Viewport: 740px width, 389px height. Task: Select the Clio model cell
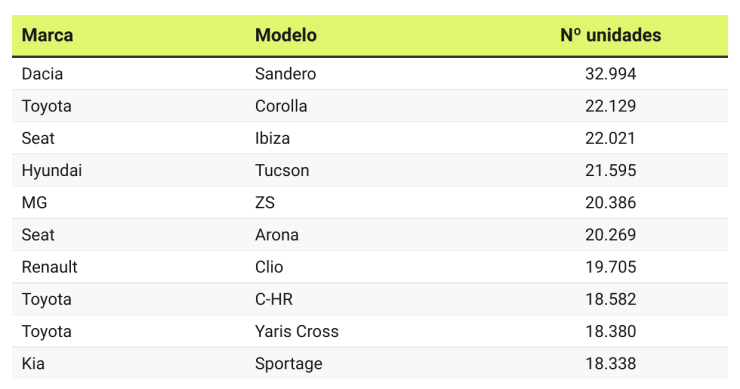tap(269, 267)
